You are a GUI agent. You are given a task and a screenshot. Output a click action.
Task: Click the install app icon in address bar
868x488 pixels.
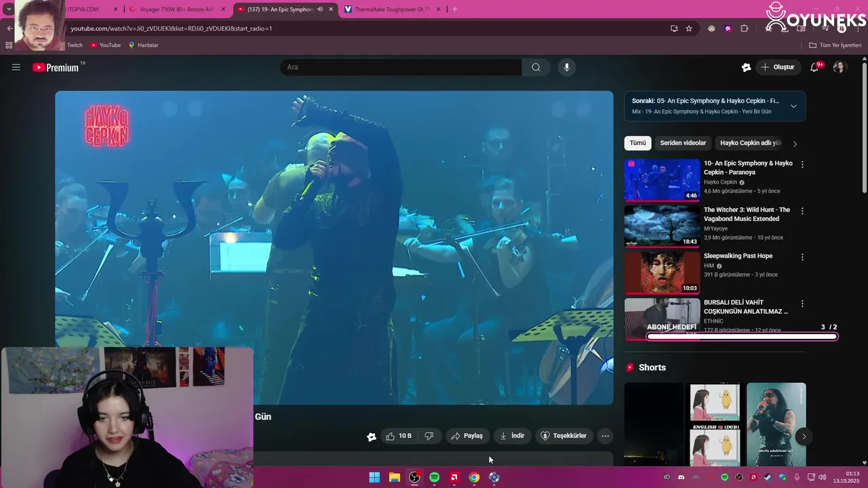point(674,28)
